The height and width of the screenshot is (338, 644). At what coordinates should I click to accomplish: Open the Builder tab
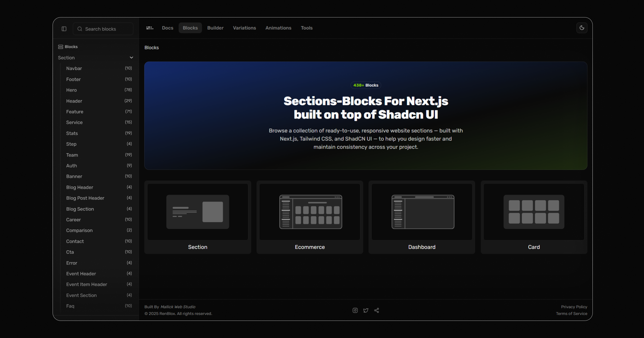215,28
